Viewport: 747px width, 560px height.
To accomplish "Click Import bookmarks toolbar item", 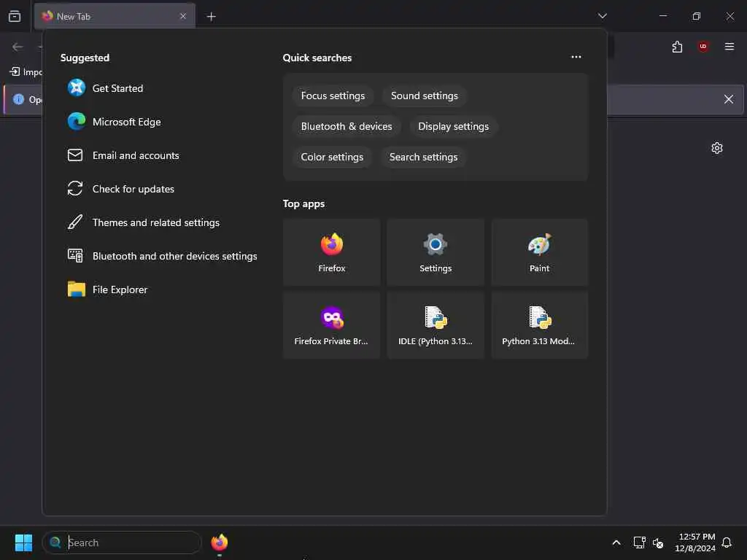I will coord(26,72).
